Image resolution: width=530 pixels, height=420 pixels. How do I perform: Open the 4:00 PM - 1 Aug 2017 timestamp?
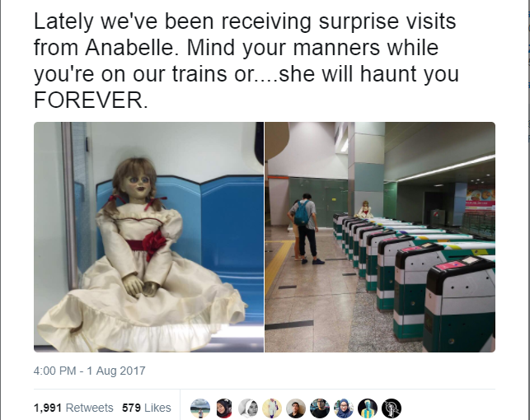click(x=90, y=371)
